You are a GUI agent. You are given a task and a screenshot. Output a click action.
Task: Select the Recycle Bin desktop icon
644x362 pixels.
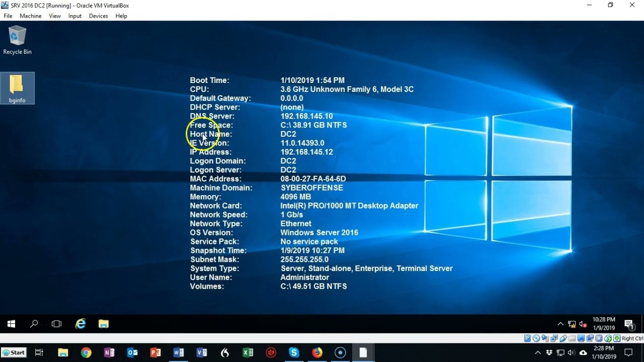[x=17, y=40]
